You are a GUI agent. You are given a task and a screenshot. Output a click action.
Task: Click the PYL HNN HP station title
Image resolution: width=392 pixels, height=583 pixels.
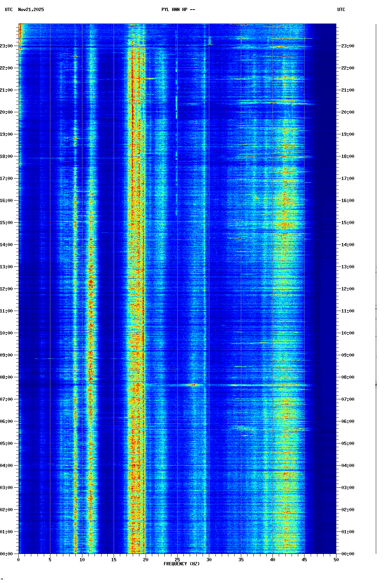[x=178, y=10]
